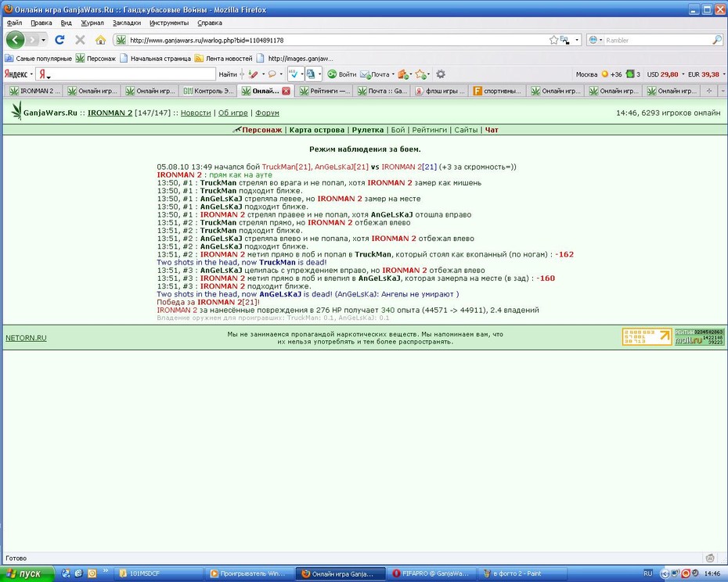Open the images.ganjaw bookmark

pyautogui.click(x=295, y=59)
